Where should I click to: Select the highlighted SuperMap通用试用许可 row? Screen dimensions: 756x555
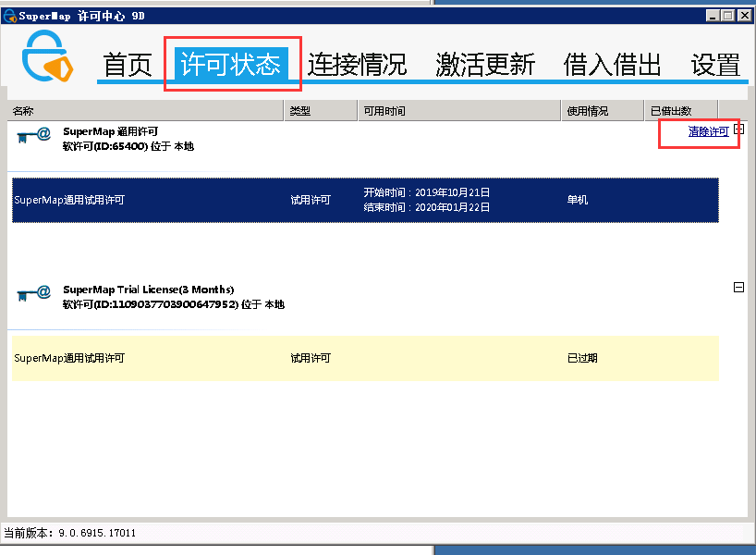pyautogui.click(x=365, y=201)
